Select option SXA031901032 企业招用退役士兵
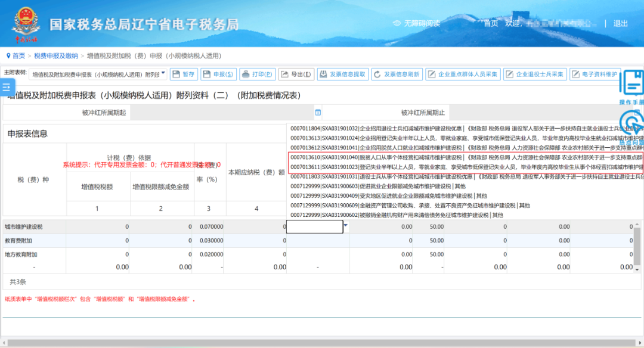Image resolution: width=644 pixels, height=348 pixels. coord(465,129)
